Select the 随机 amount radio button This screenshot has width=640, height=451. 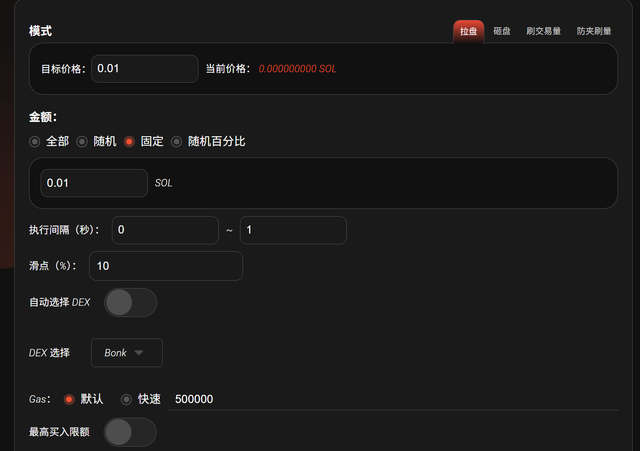(x=82, y=142)
